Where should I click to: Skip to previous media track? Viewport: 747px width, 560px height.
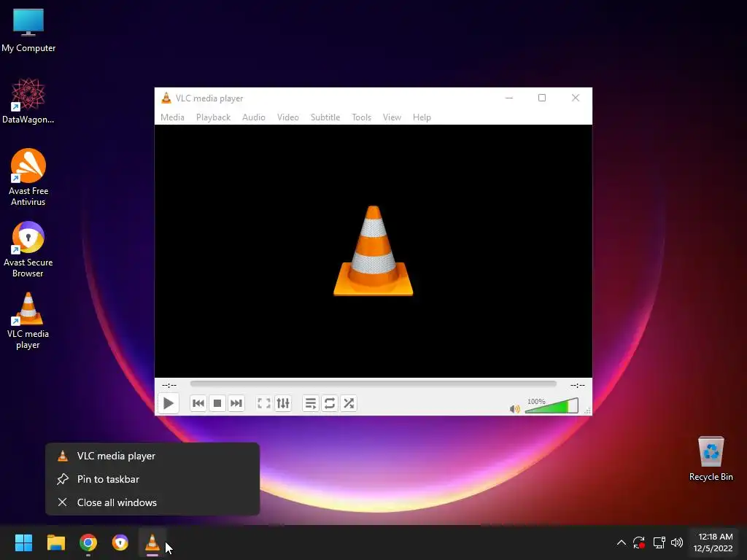click(x=198, y=403)
